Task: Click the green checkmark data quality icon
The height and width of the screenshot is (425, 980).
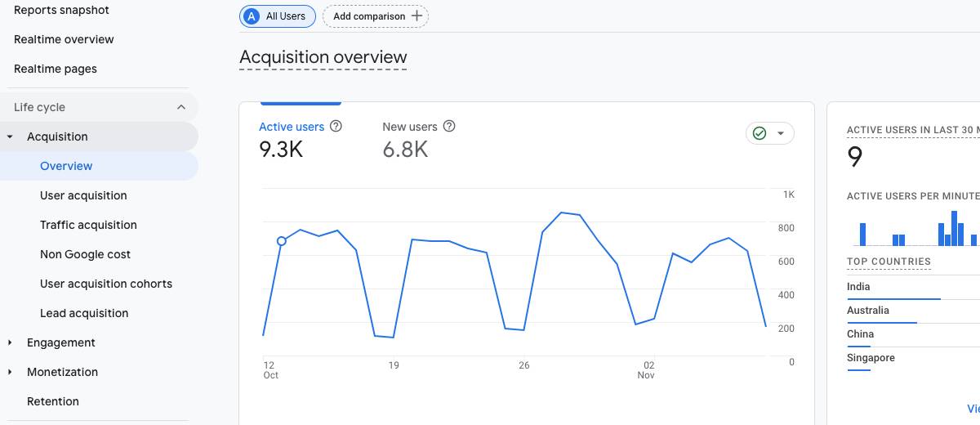Action: point(759,133)
